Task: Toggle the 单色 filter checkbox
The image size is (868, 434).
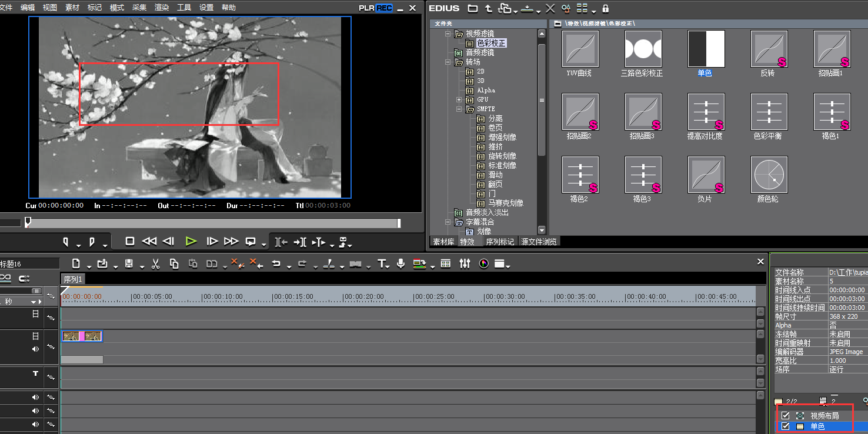Action: pyautogui.click(x=786, y=426)
